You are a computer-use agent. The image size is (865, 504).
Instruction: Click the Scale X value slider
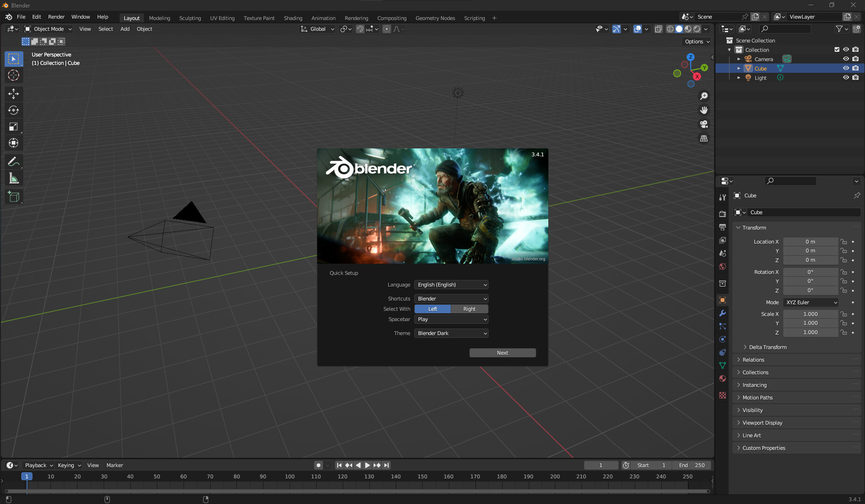point(811,314)
